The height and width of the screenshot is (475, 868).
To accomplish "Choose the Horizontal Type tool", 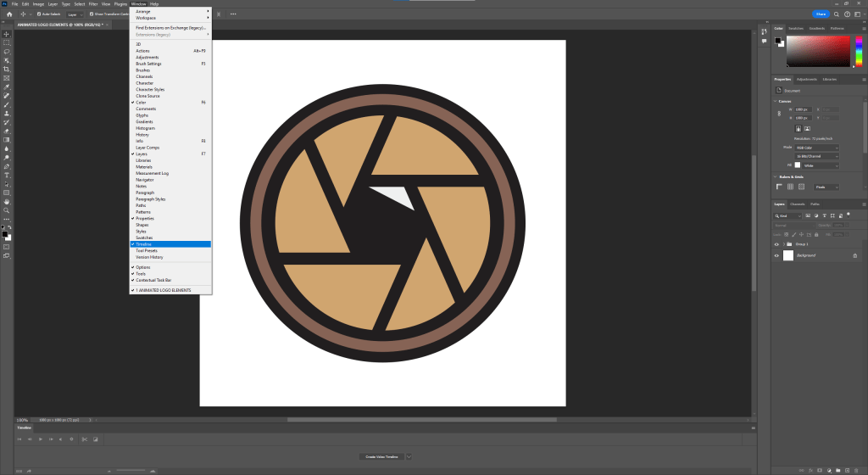I will [7, 175].
